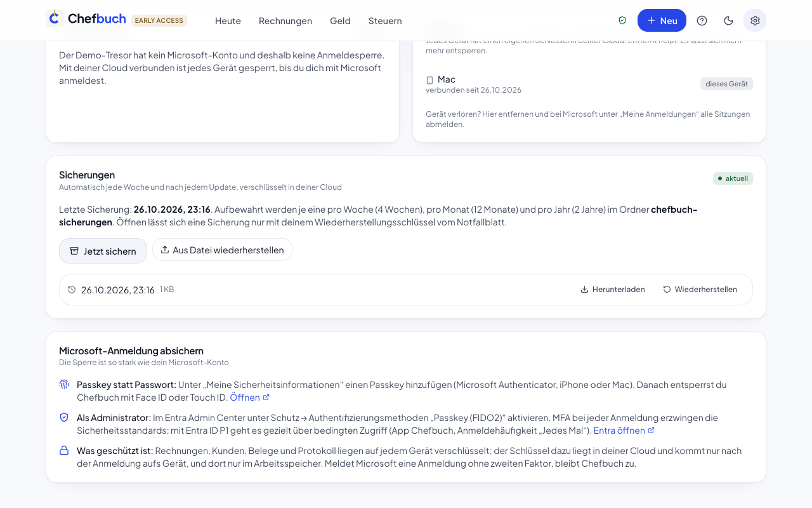
Task: Go to the Rechnungen section
Action: click(x=285, y=20)
